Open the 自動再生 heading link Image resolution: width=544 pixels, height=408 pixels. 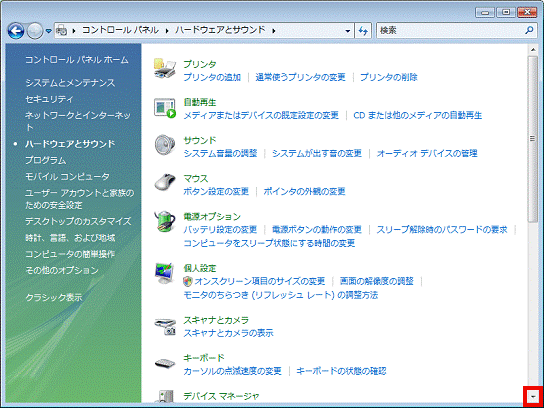(x=200, y=102)
